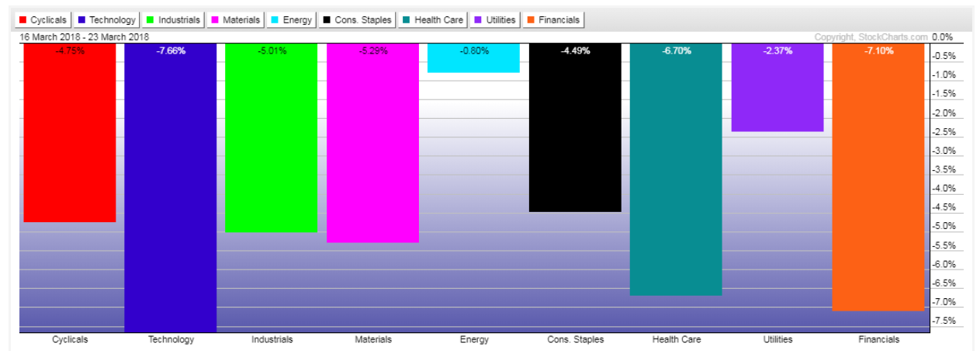Select the Cons. Staples legend entry
This screenshot has height=351, width=980.
coord(357,19)
